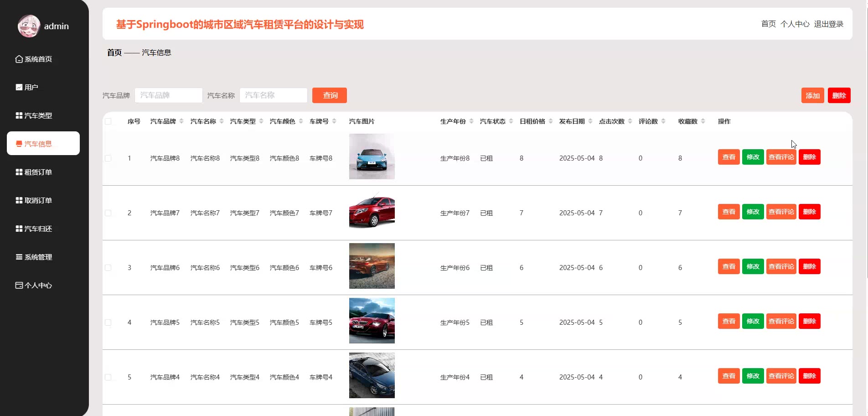Viewport: 868px width, 416px height.
Task: Click the list icon beside 系统管理
Action: [19, 257]
